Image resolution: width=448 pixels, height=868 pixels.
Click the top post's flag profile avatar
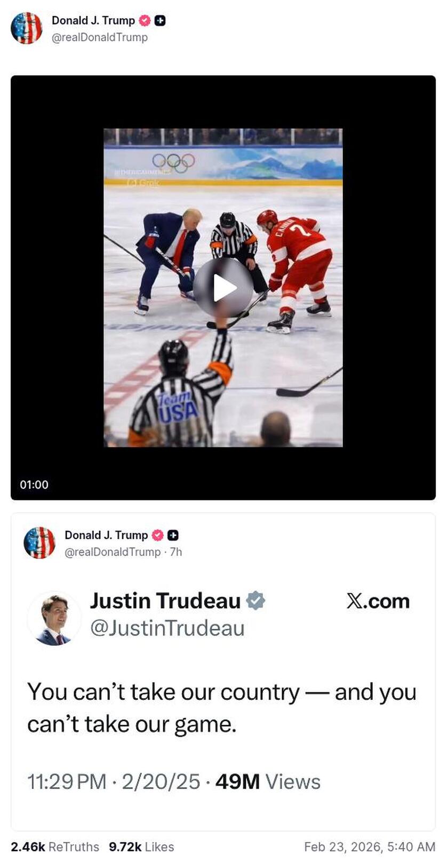click(x=27, y=28)
